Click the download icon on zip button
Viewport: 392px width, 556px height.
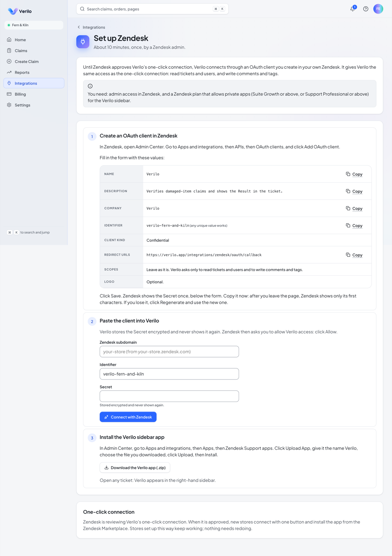(107, 468)
